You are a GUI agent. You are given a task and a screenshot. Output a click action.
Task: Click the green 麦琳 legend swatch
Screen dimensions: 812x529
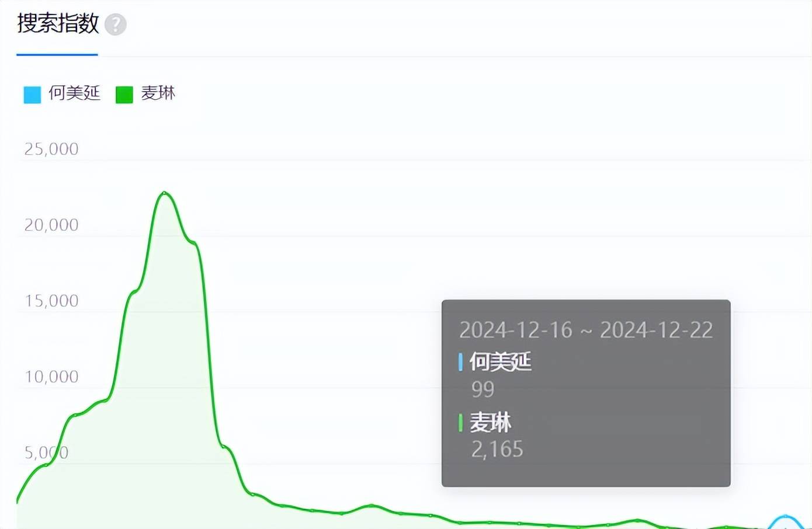(x=124, y=95)
